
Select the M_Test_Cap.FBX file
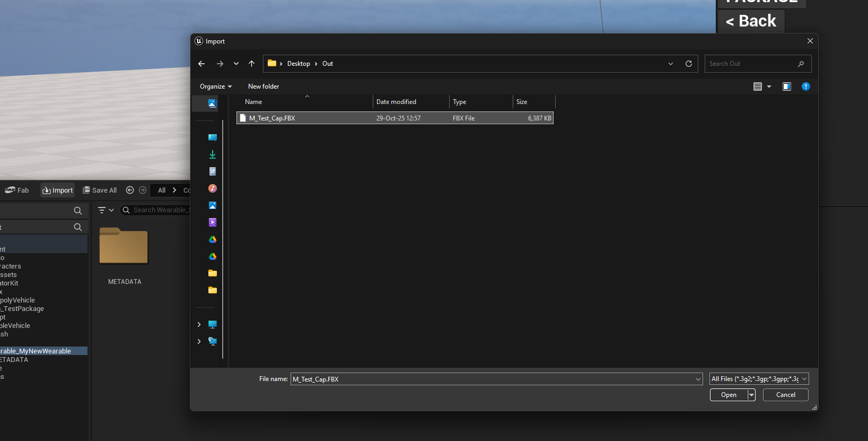click(x=272, y=118)
